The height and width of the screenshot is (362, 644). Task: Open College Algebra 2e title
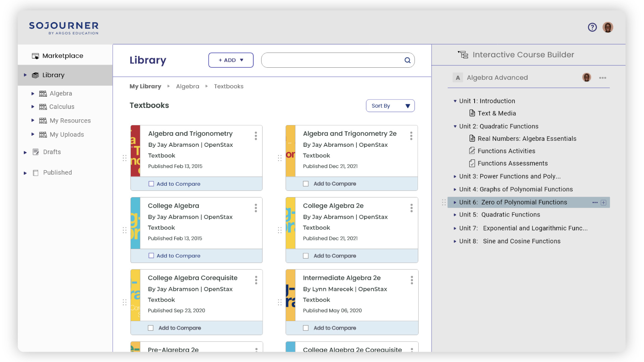click(333, 205)
